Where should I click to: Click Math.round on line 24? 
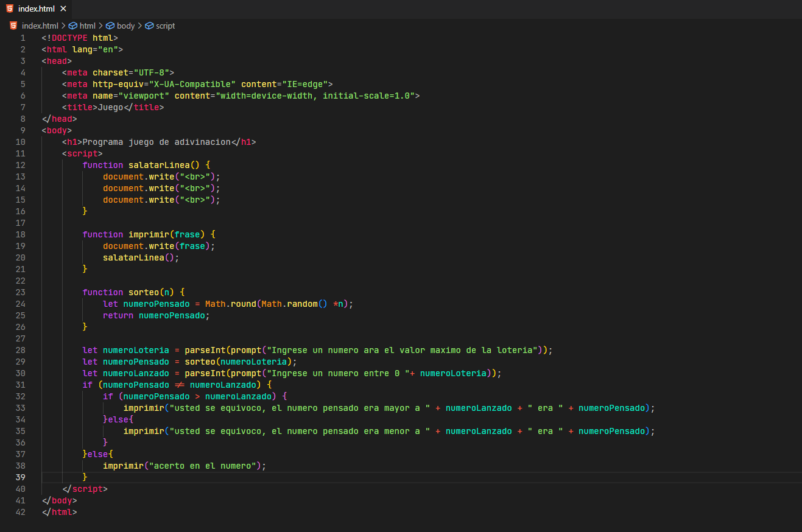(231, 304)
